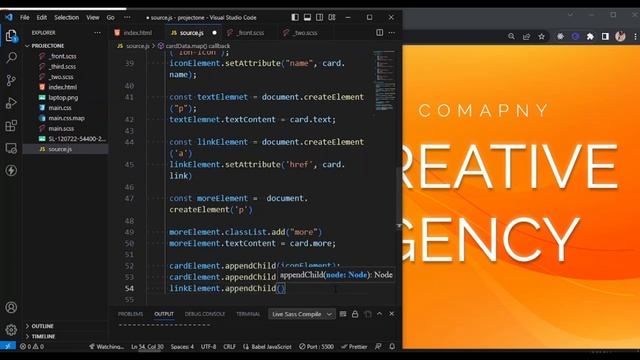Screen dimensions: 640x360
Task: Open Explorer views and more actions ellipsis
Action: click(97, 33)
